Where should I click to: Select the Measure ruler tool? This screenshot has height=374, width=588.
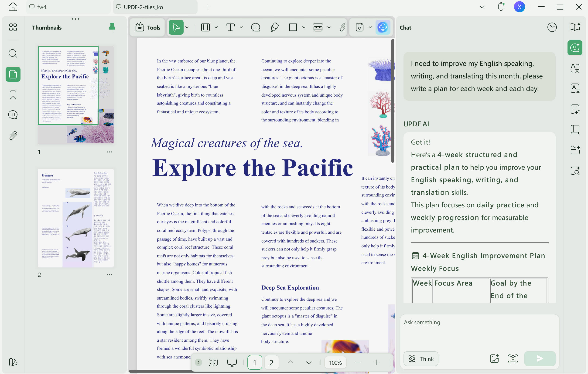318,27
